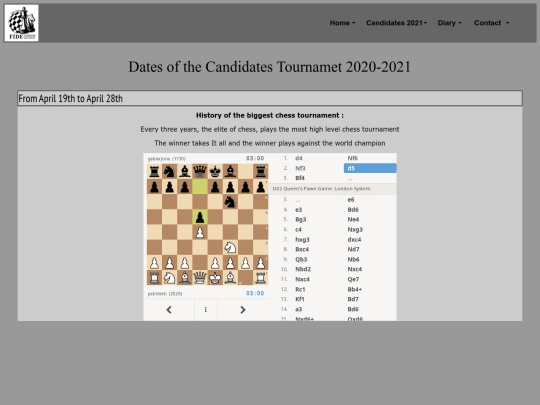Open the three-dot board menu
This screenshot has height=405, width=540.
click(x=206, y=310)
